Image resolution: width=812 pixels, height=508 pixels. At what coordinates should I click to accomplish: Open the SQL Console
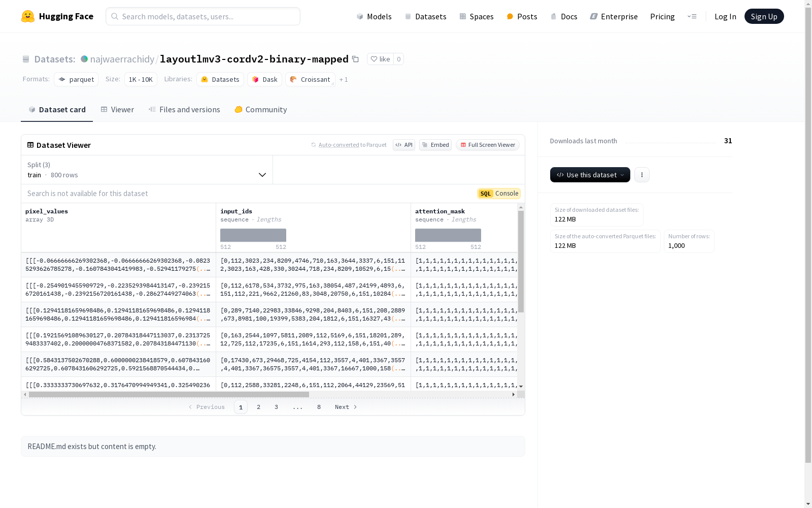pyautogui.click(x=499, y=194)
